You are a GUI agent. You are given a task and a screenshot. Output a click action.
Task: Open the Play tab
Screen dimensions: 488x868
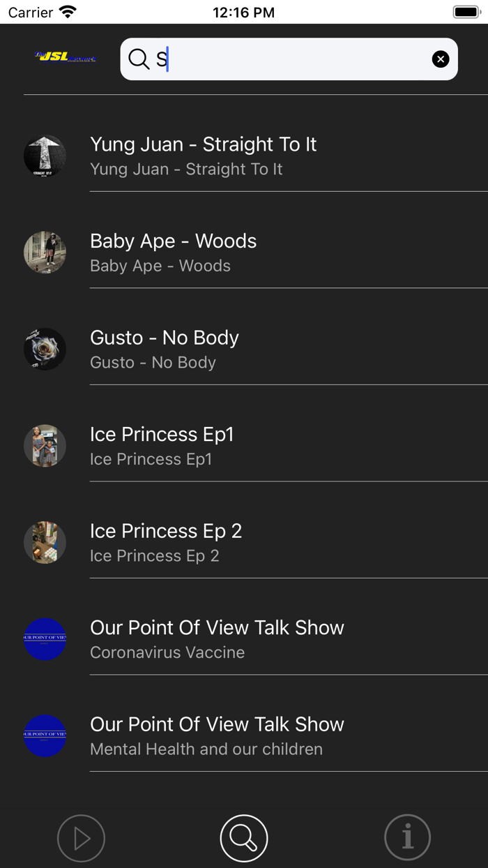point(81,838)
